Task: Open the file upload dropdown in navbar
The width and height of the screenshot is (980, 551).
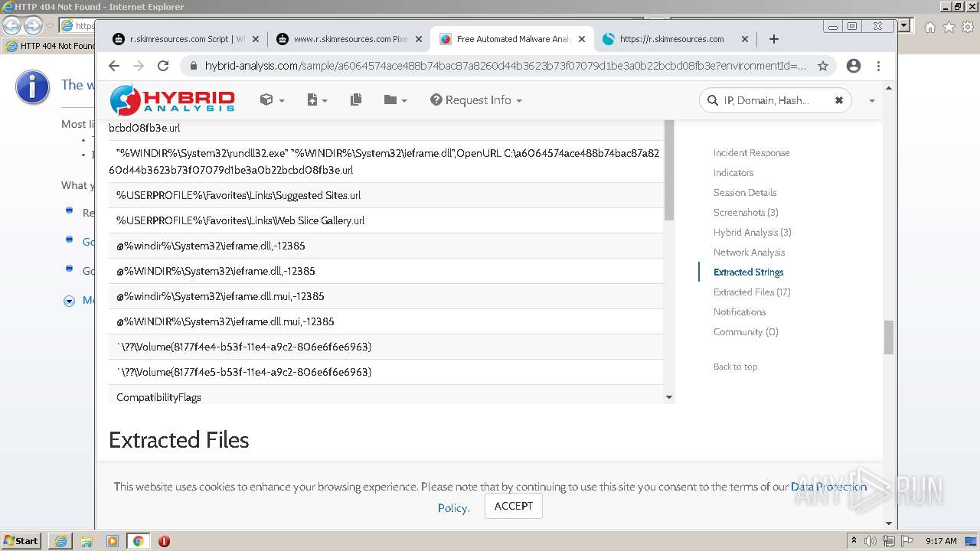Action: click(317, 100)
